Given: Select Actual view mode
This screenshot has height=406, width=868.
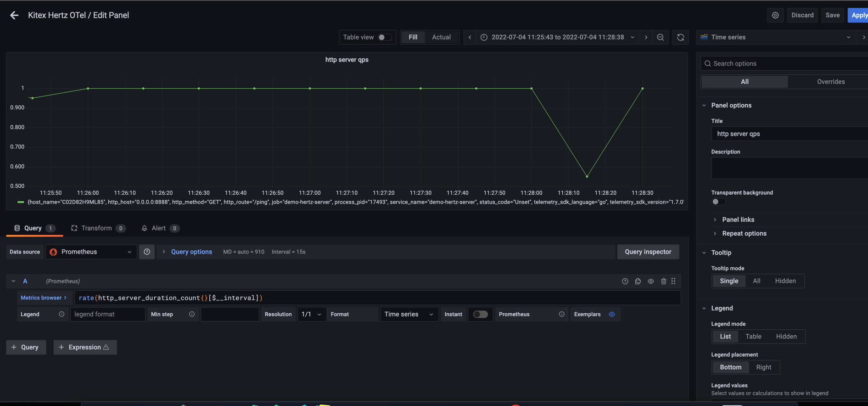Looking at the screenshot, I should (x=441, y=37).
